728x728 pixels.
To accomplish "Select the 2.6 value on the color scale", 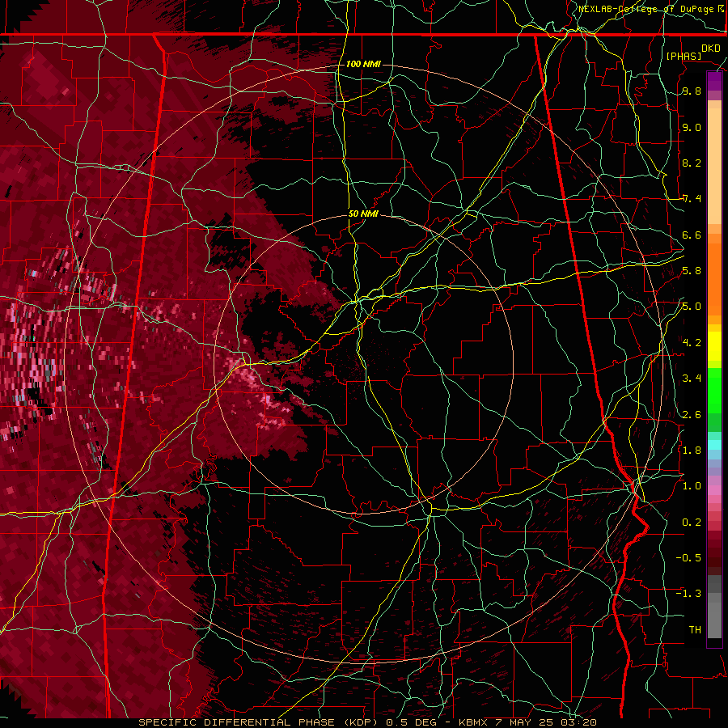I will [x=692, y=414].
